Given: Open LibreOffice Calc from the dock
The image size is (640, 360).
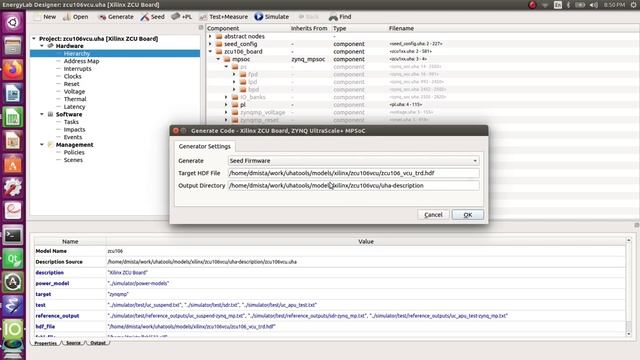Looking at the screenshot, I should [x=13, y=117].
